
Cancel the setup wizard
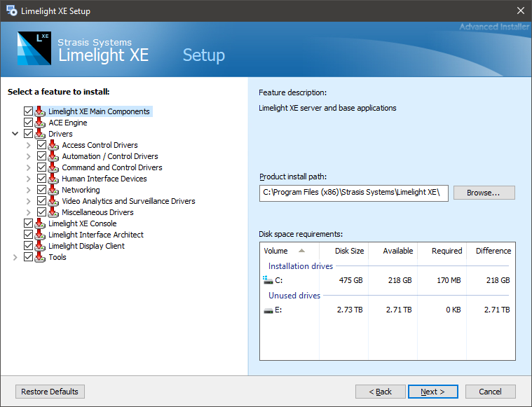[490, 392]
